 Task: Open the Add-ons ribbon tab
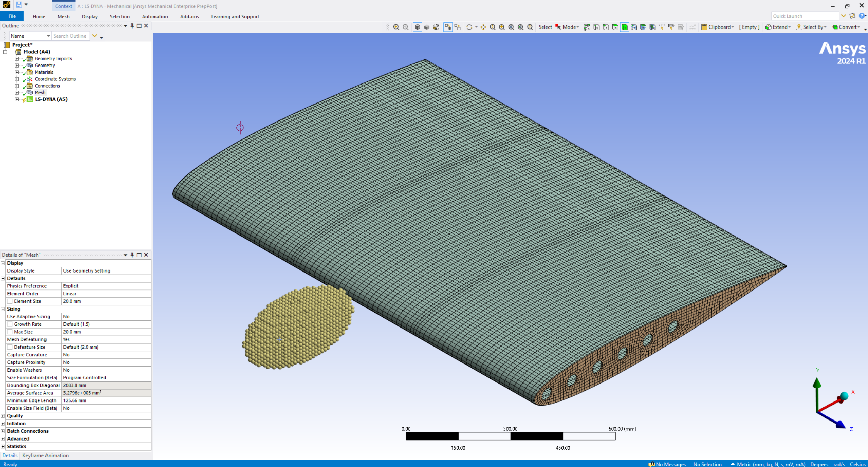tap(189, 16)
